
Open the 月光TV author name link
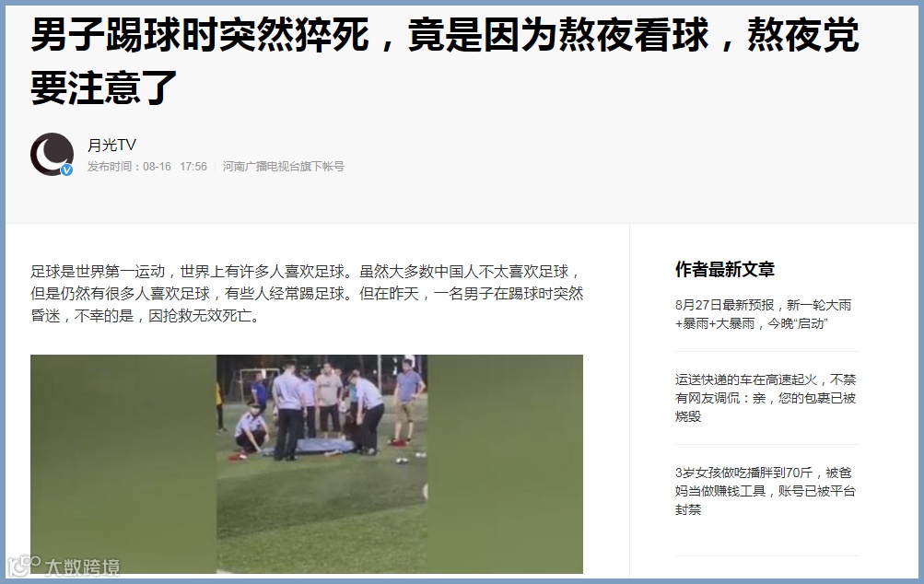[111, 145]
